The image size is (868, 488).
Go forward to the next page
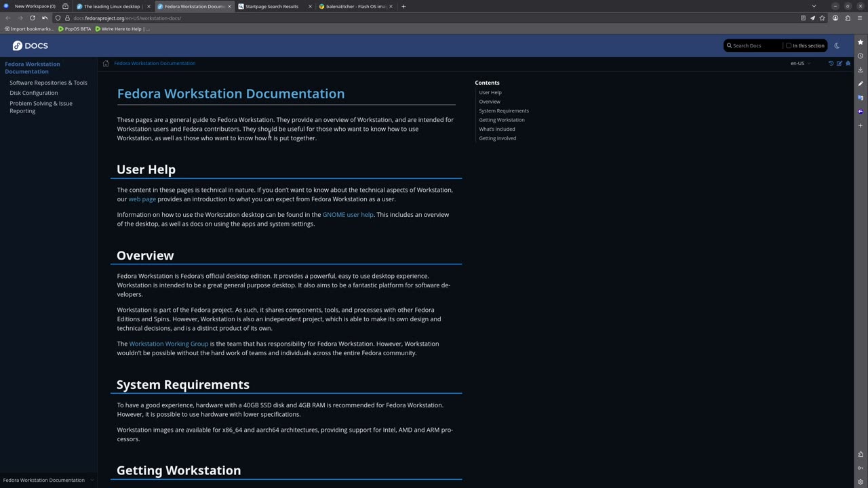pyautogui.click(x=20, y=18)
